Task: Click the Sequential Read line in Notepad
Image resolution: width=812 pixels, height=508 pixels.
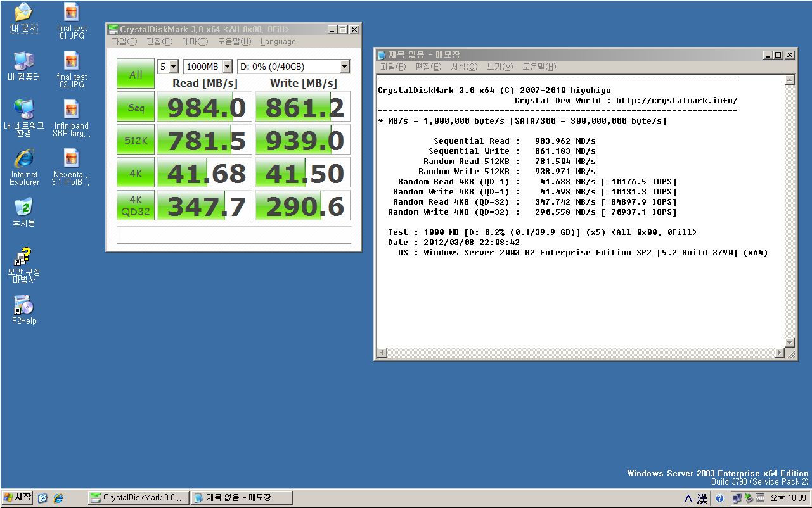Action: (x=515, y=141)
